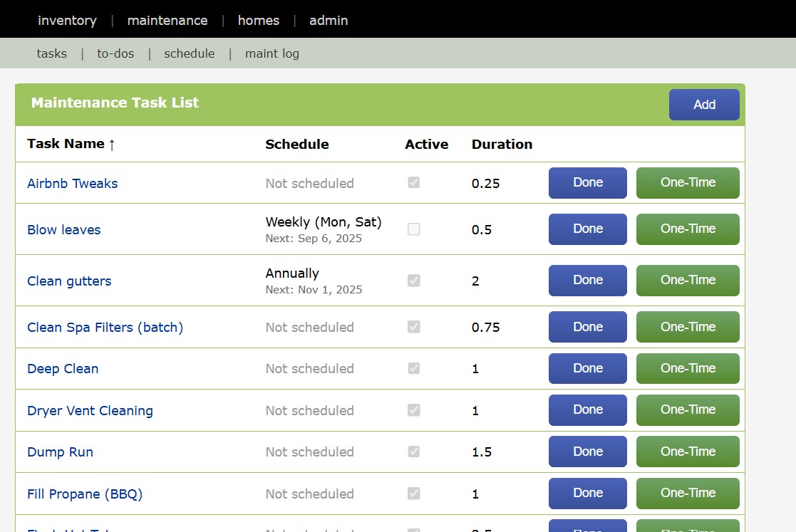Open the Dump Run task details

pyautogui.click(x=60, y=452)
